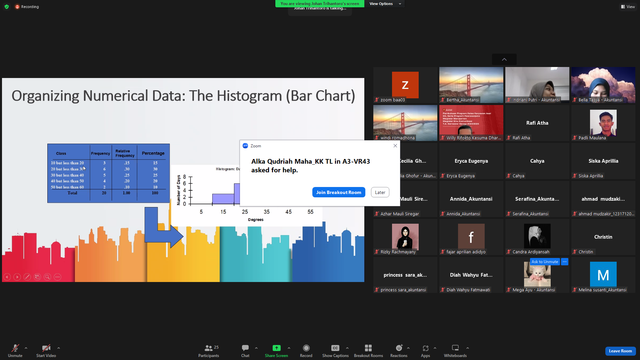The height and width of the screenshot is (360, 640).
Task: Select Indriani Putri video tile
Action: [x=537, y=85]
